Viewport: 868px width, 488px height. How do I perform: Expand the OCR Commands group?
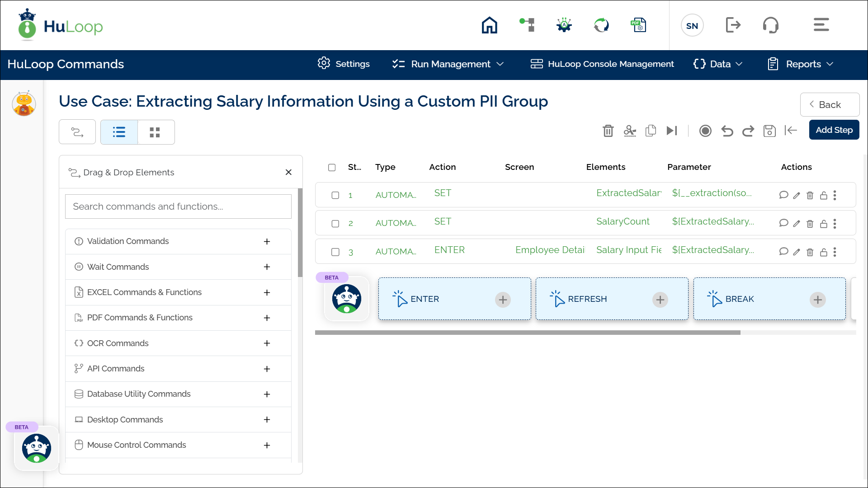pos(267,343)
